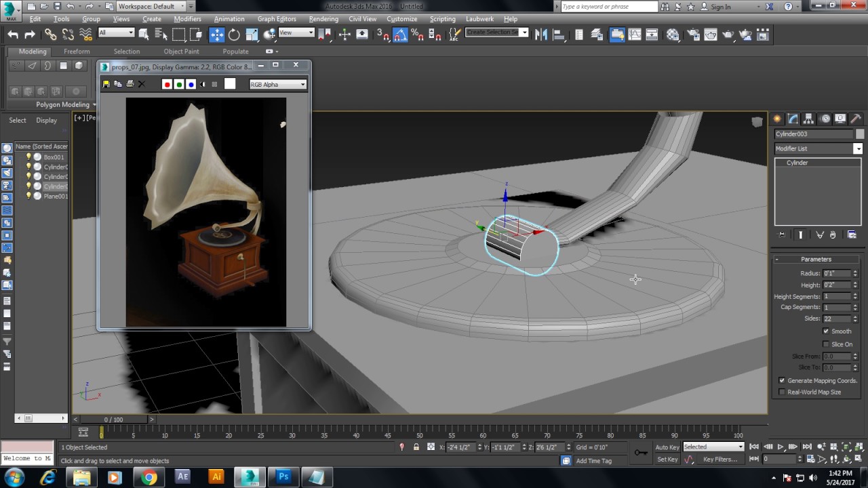Click the Align tool icon
Image resolution: width=868 pixels, height=488 pixels.
(558, 35)
